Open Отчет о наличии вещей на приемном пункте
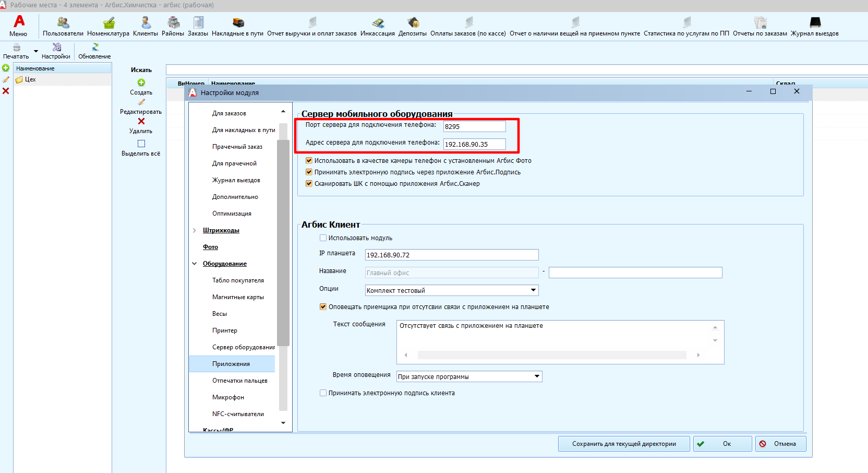 (x=575, y=22)
